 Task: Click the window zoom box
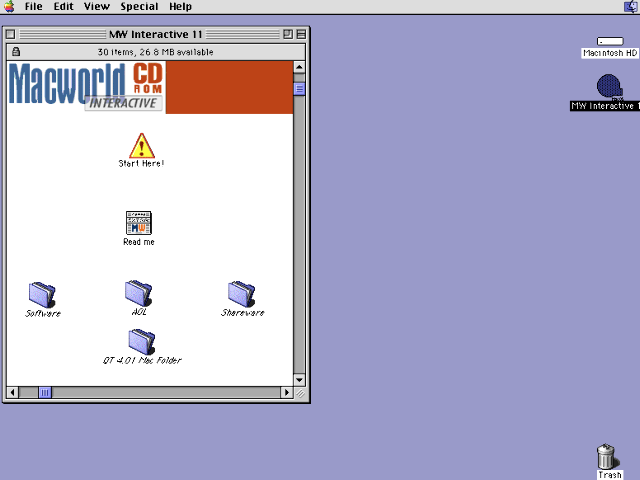288,34
